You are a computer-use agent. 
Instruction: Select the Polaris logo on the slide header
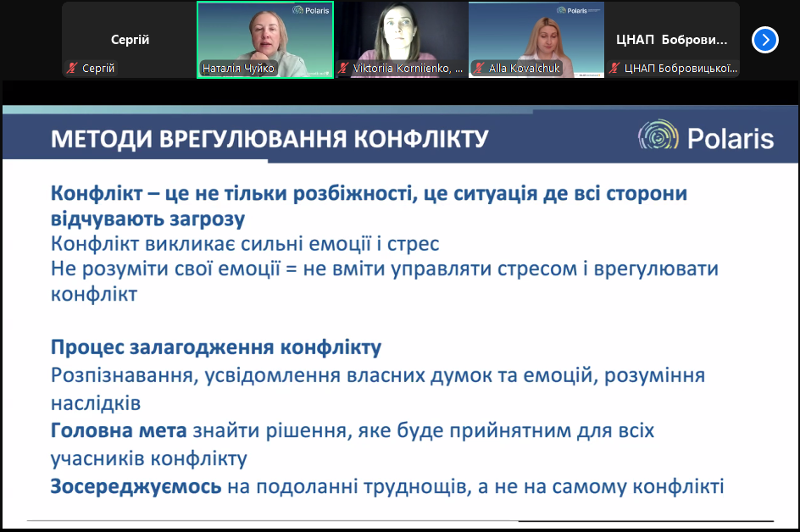706,136
